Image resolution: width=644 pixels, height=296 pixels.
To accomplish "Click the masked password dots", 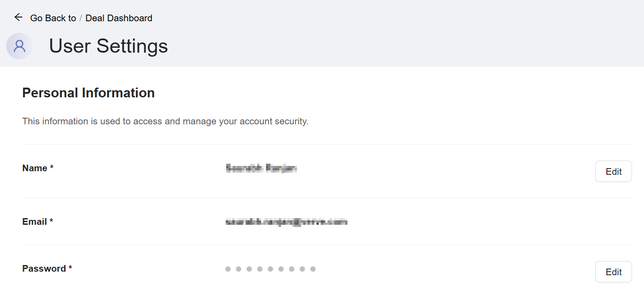I will (270, 269).
